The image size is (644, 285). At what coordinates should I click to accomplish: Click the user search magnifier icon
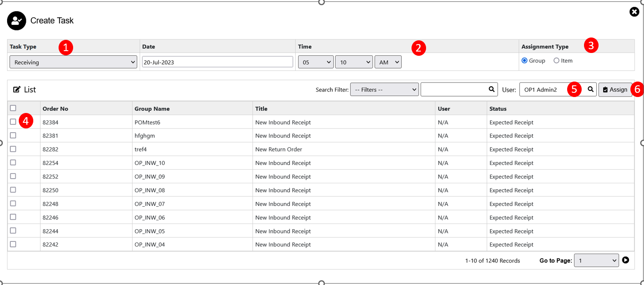pyautogui.click(x=591, y=89)
